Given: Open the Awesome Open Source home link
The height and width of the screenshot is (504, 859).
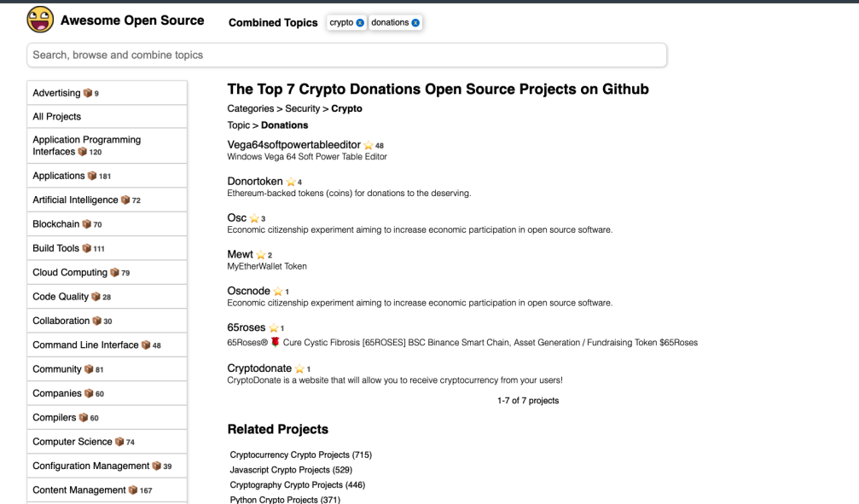Looking at the screenshot, I should click(132, 20).
